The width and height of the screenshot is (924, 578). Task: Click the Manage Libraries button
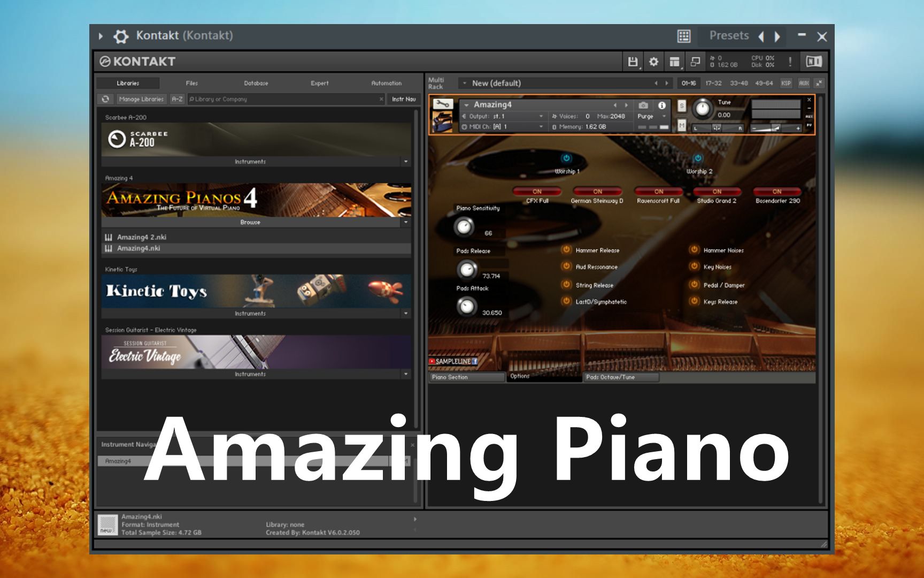click(141, 99)
